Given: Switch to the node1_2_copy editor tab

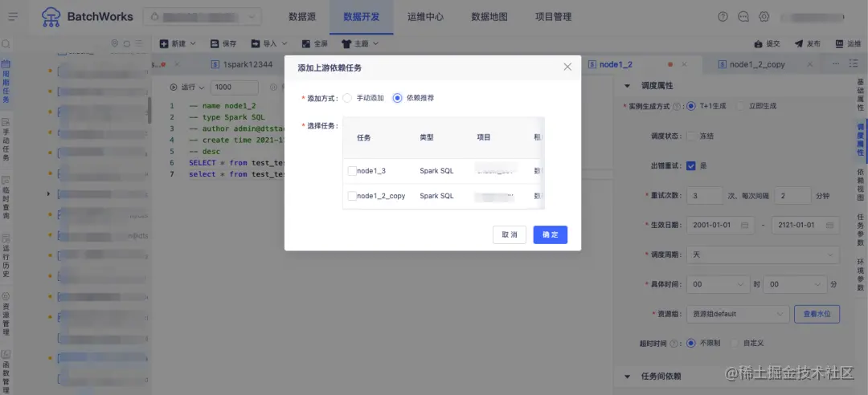Looking at the screenshot, I should coord(751,64).
